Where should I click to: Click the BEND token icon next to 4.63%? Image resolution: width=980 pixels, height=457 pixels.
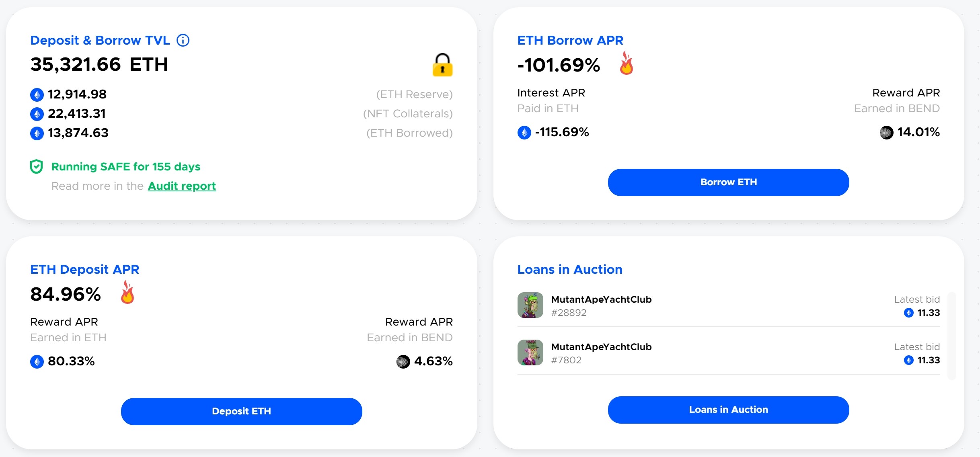click(403, 361)
